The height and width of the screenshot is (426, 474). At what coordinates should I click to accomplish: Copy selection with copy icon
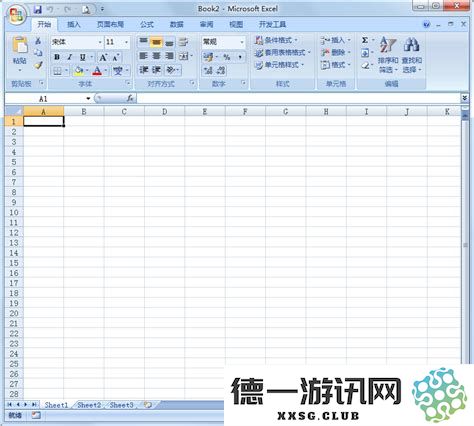(x=38, y=53)
